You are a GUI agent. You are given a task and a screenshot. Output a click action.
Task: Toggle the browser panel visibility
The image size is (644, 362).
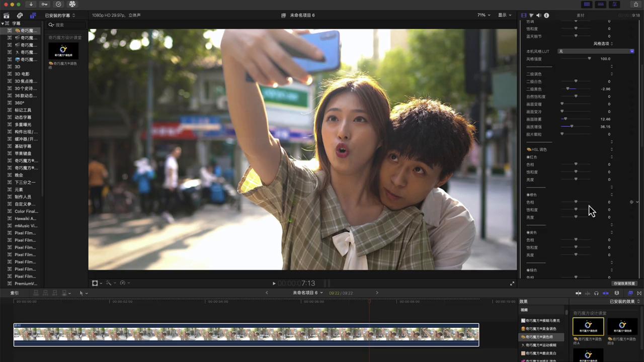tap(587, 5)
